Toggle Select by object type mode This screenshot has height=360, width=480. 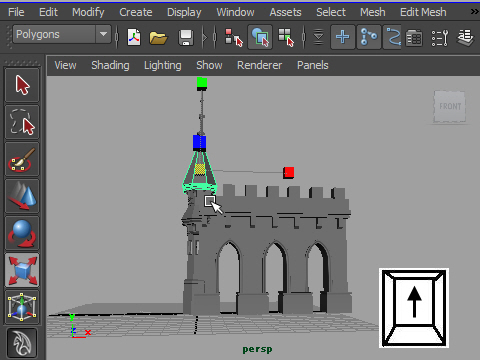260,37
